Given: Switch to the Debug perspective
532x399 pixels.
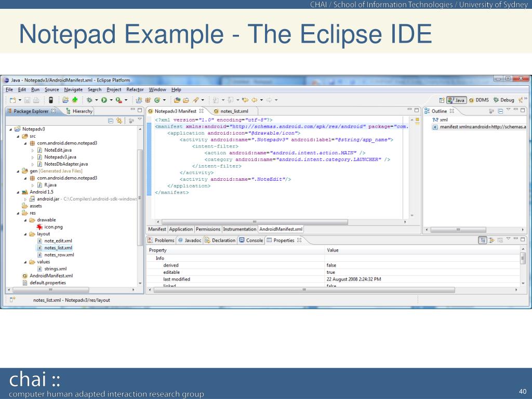Looking at the screenshot, I should coord(503,100).
